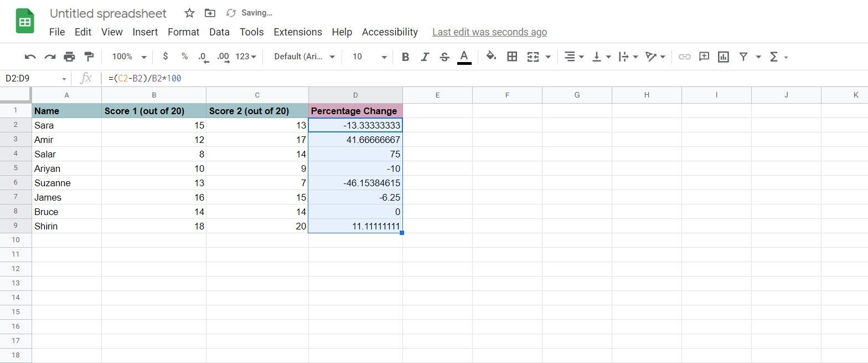Expand the filter views arrow
The height and width of the screenshot is (363, 868).
point(758,57)
